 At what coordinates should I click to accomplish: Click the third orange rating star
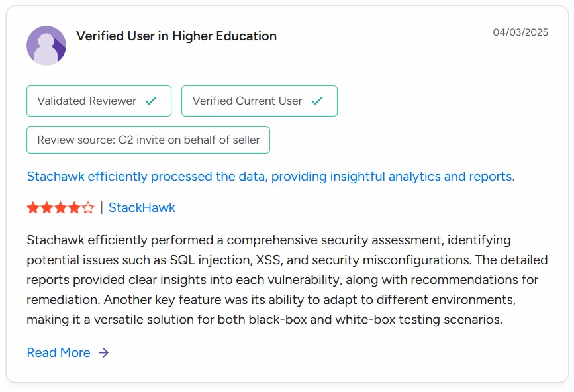(60, 208)
